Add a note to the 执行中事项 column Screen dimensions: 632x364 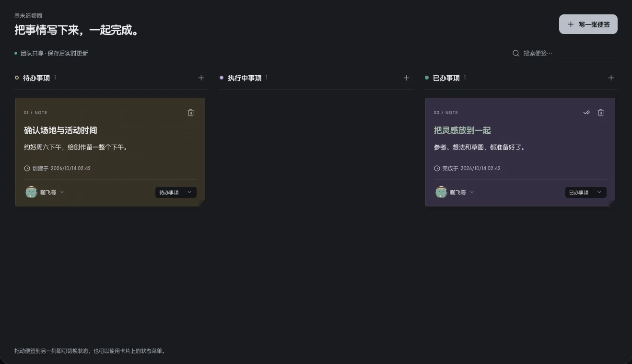[x=406, y=78]
